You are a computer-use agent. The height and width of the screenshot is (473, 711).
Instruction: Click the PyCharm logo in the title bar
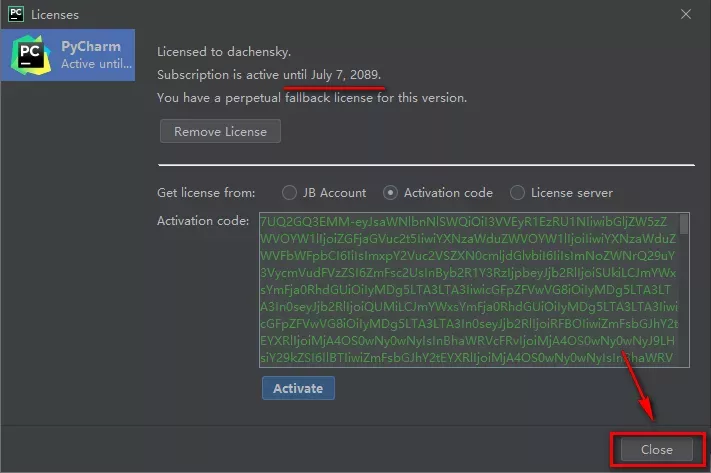pyautogui.click(x=14, y=15)
